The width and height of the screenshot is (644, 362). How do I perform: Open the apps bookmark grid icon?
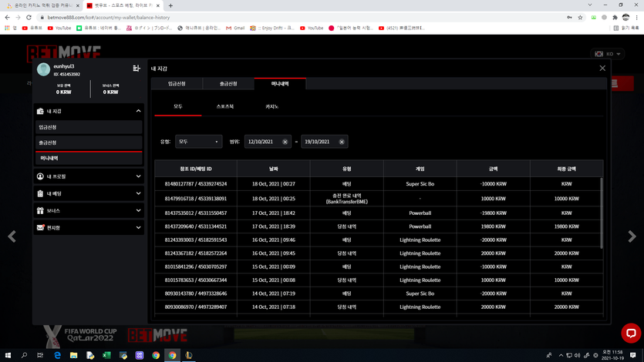7,28
